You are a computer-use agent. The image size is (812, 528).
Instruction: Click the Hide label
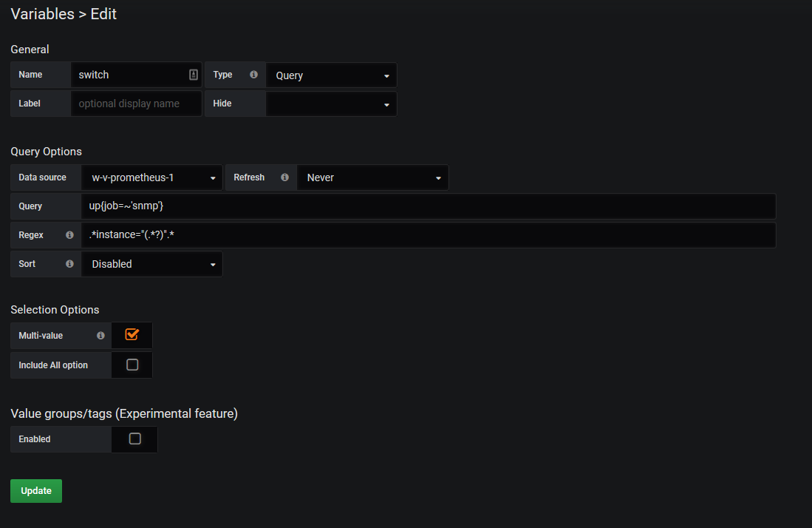click(222, 103)
